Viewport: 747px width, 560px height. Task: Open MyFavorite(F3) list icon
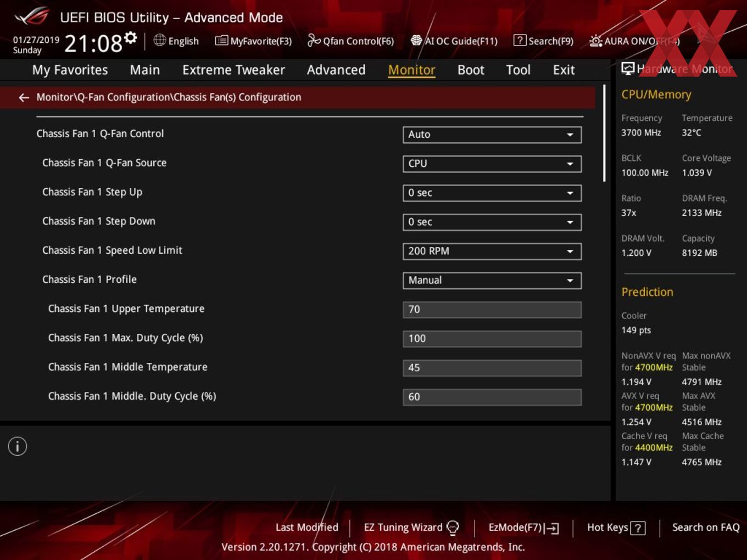[221, 41]
